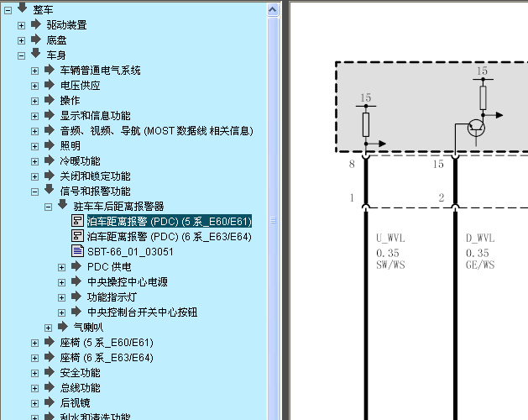Click the down-arrow icon beside 车身
This screenshot has width=528, height=420.
tap(36, 53)
